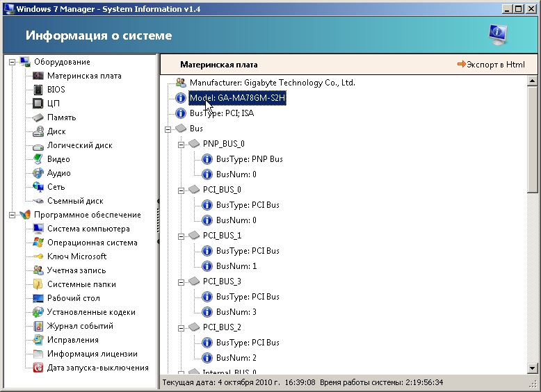Click the Материнская плата chip icon in sidebar
Screen dimensions: 541x392
coord(38,76)
